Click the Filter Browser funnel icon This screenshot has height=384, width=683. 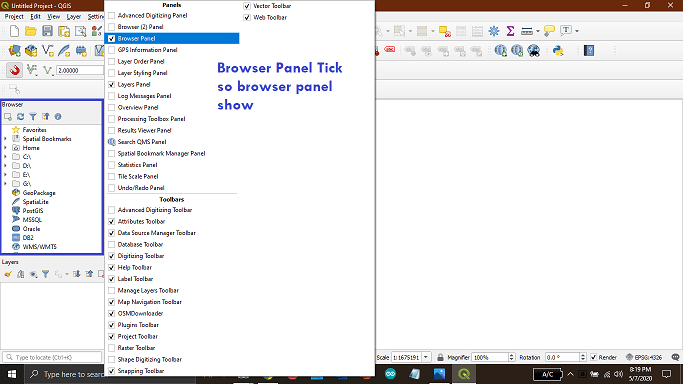33,116
